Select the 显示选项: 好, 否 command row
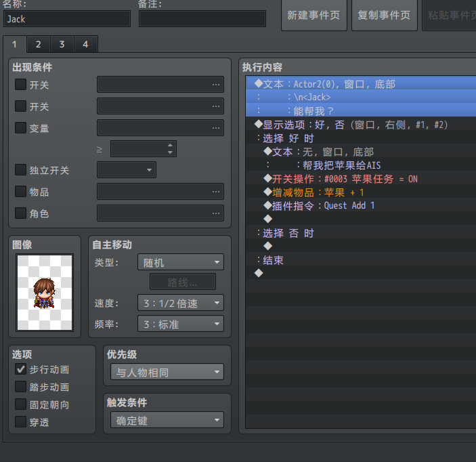This screenshot has width=476, height=462. [x=361, y=125]
